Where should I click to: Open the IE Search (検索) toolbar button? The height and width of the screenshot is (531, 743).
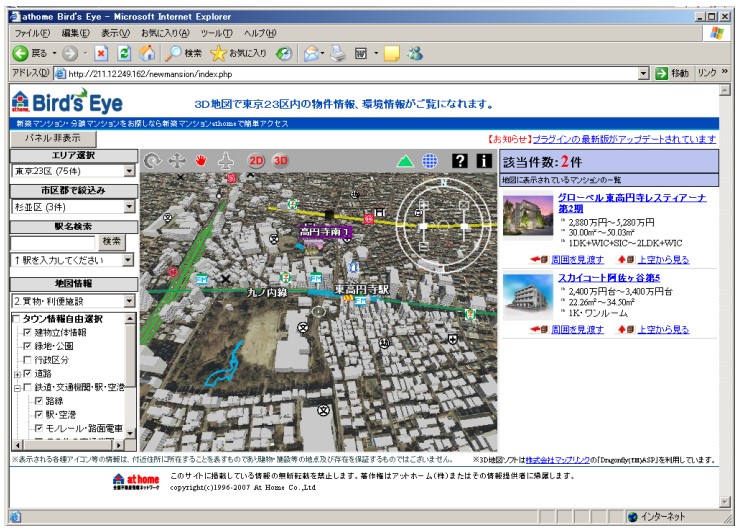pyautogui.click(x=184, y=53)
